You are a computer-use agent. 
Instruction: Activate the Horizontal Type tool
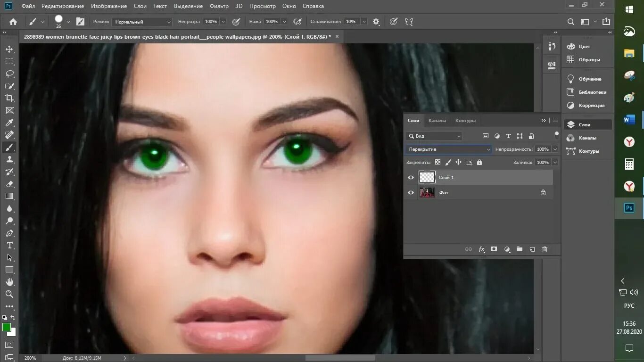point(9,246)
